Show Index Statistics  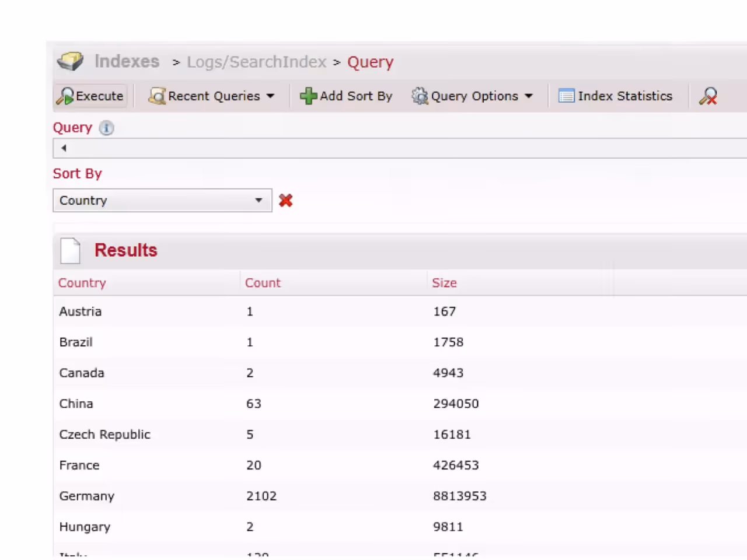click(616, 96)
